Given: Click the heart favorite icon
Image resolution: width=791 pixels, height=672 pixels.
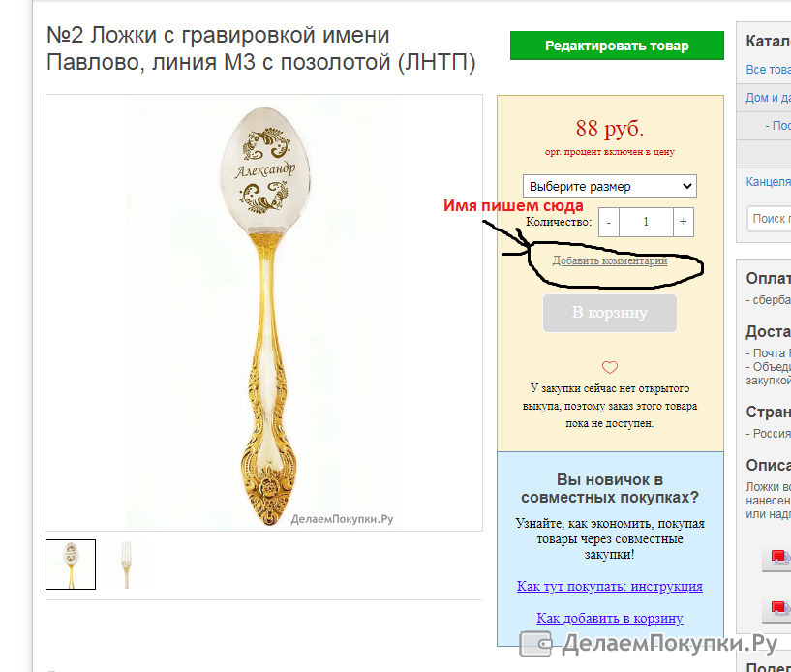Looking at the screenshot, I should [609, 367].
